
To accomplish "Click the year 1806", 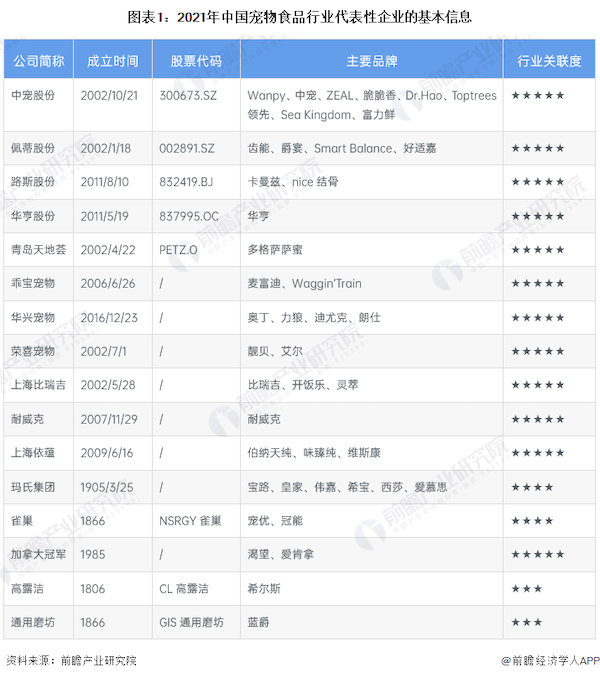I will tap(93, 588).
